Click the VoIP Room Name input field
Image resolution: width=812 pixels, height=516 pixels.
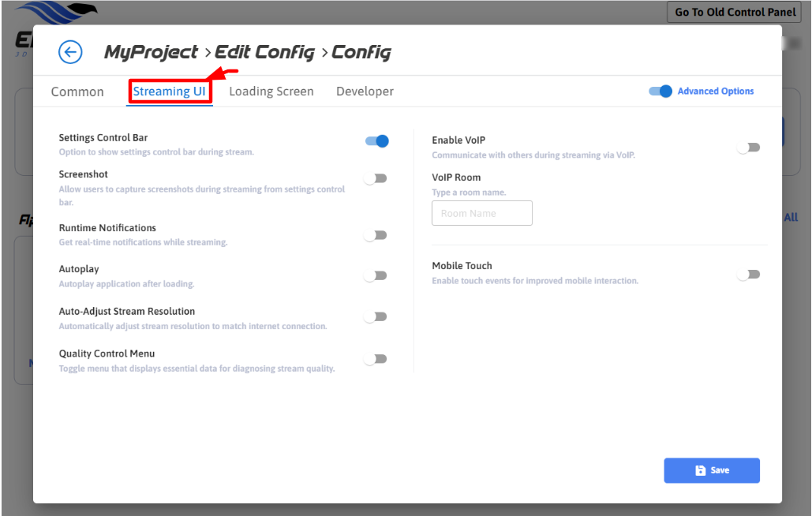(481, 213)
